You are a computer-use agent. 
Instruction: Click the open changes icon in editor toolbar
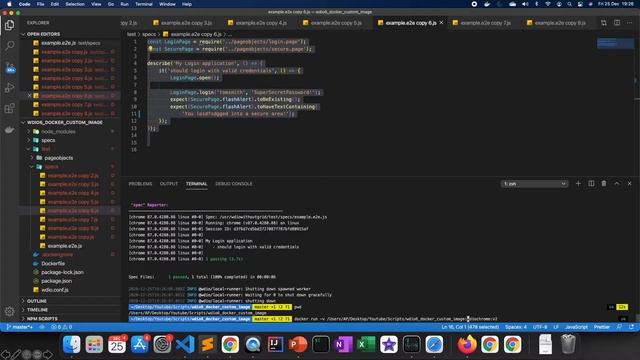[x=604, y=23]
